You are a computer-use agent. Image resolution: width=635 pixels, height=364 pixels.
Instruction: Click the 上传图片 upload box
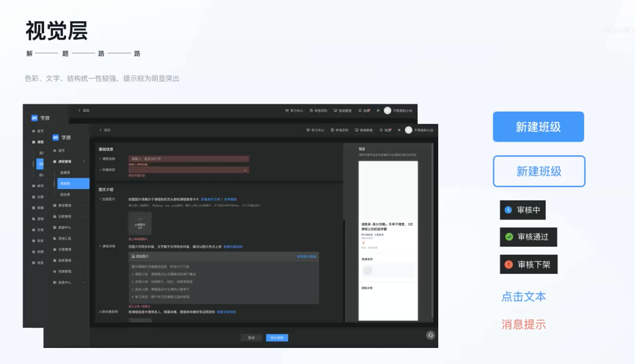pos(140,223)
